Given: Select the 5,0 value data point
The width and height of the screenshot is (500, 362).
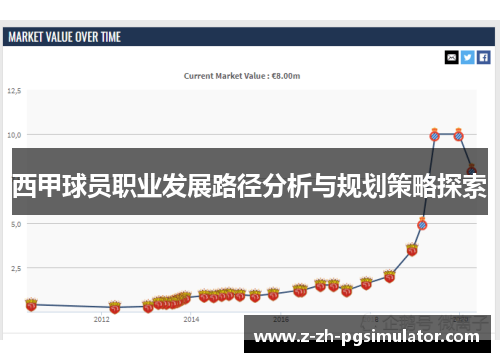Looking at the screenshot, I should tap(422, 225).
